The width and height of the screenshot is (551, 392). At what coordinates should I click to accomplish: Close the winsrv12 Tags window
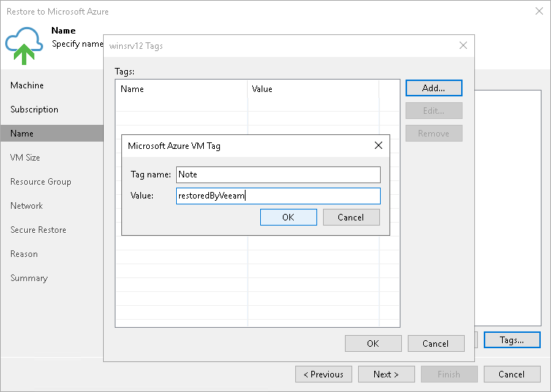(x=463, y=45)
